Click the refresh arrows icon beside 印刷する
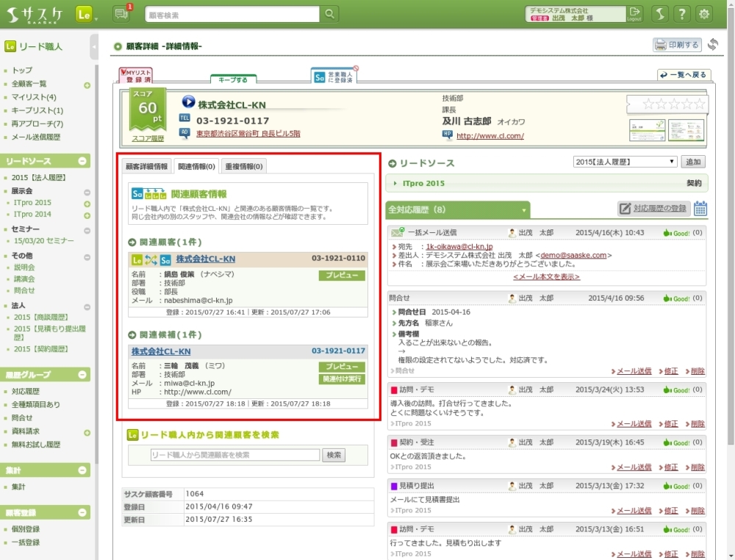The width and height of the screenshot is (735, 560). (x=712, y=45)
